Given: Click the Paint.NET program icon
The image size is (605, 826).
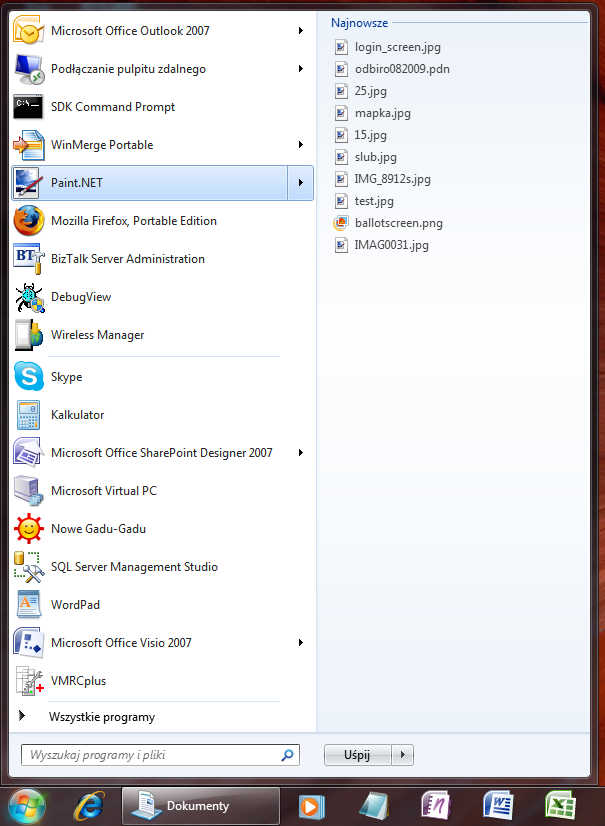Looking at the screenshot, I should [x=28, y=183].
